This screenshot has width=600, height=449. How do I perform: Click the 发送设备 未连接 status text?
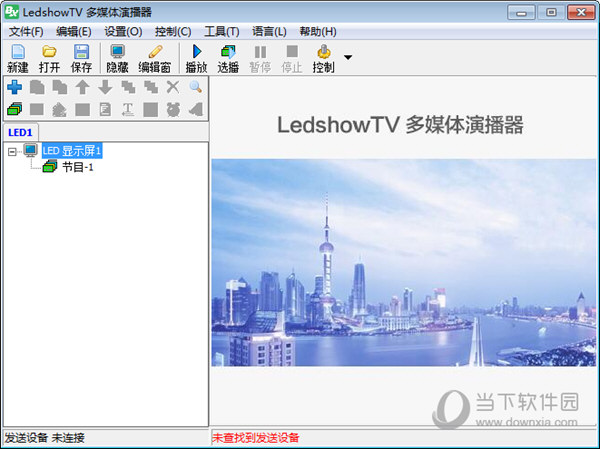pyautogui.click(x=45, y=438)
